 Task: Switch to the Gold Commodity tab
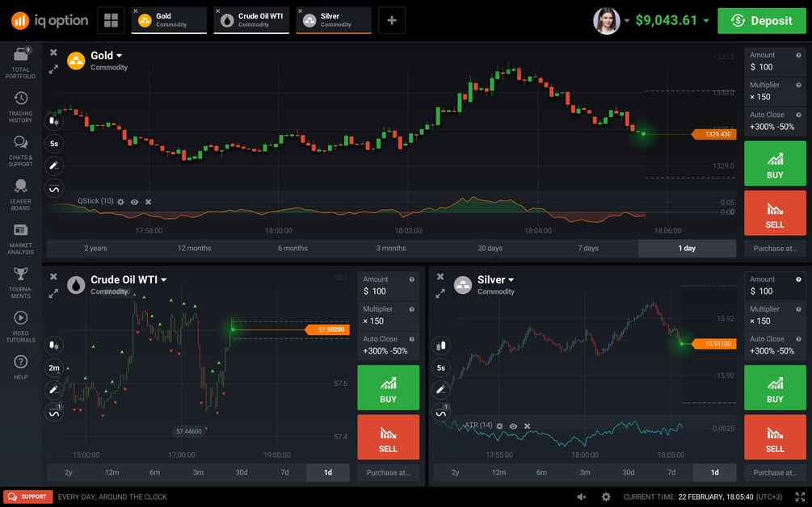click(x=169, y=20)
